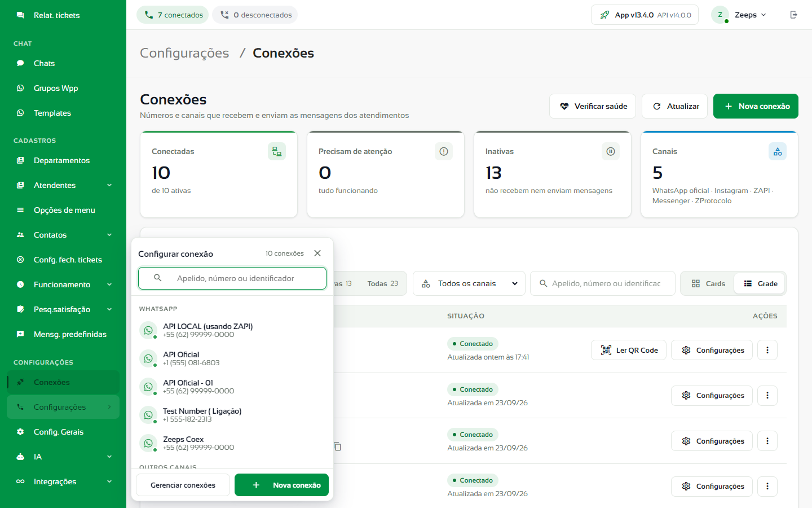Click the Conectadas card icon
812x508 pixels.
pos(277,151)
